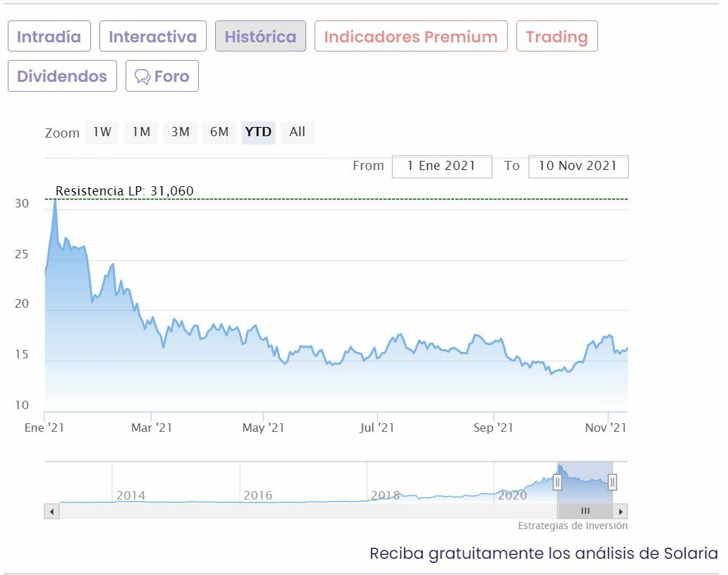The height and width of the screenshot is (575, 728).
Task: Click right handle of navigator range
Action: coord(612,483)
